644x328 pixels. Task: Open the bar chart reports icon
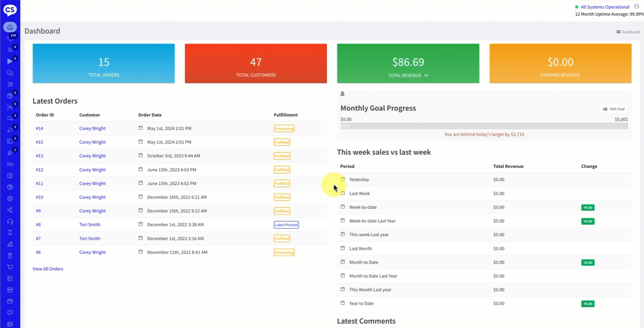[10, 244]
